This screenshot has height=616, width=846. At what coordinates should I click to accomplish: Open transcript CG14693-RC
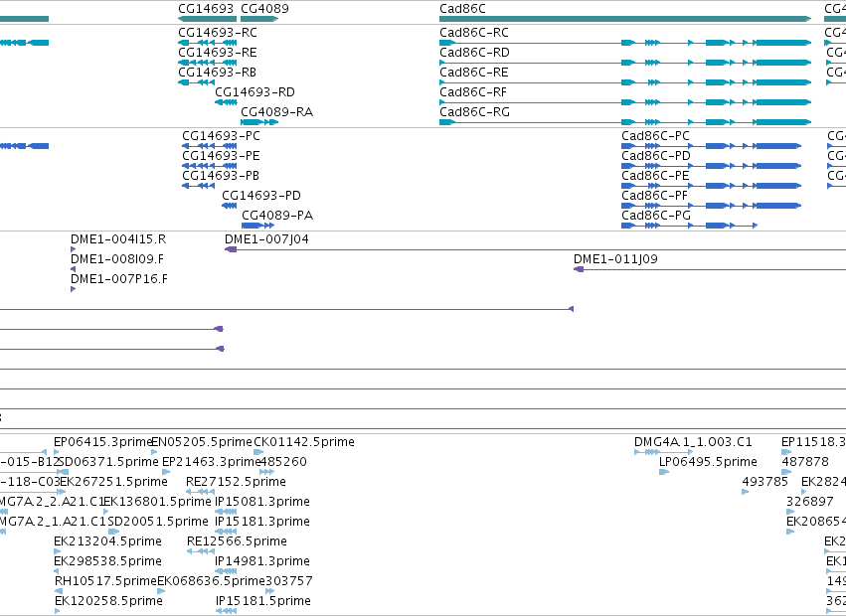coord(218,33)
